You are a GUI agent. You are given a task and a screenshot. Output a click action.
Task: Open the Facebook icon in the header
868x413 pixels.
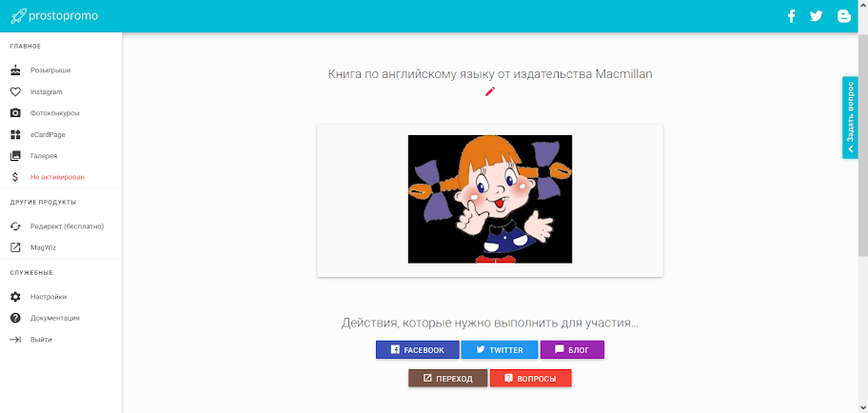(791, 16)
